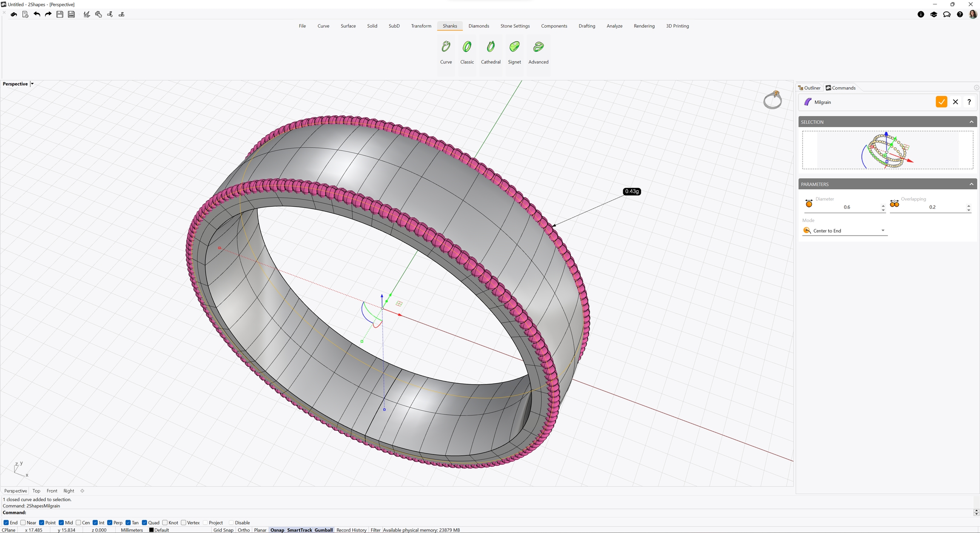The image size is (980, 533).
Task: Click the Diameter value field
Action: tap(846, 207)
